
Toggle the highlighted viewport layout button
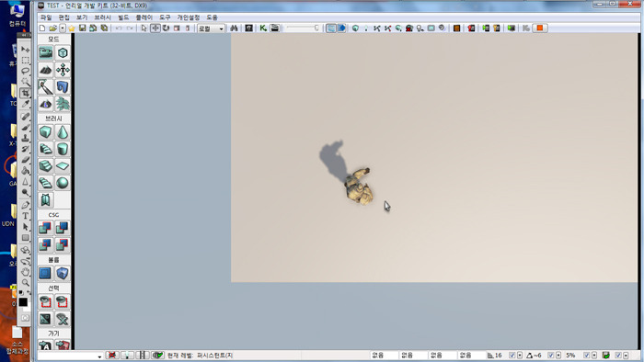[x=330, y=28]
